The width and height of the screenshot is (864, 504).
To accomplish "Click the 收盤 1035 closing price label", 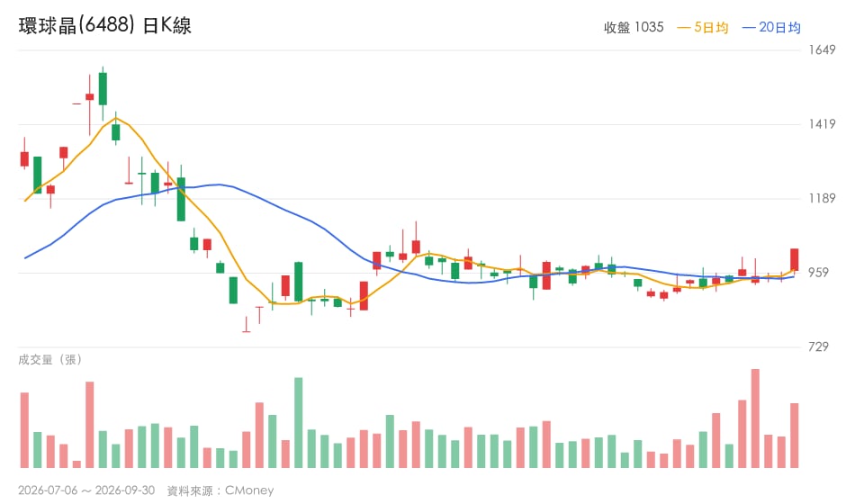I will click(x=634, y=27).
